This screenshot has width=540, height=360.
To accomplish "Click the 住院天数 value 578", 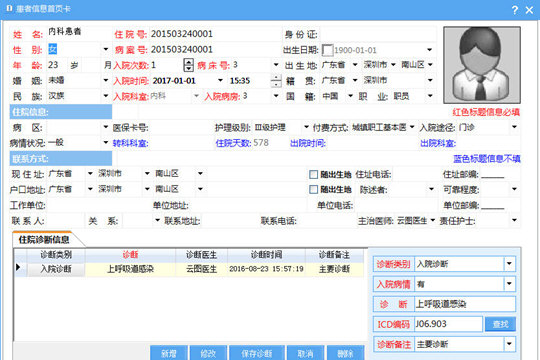I will pos(261,143).
